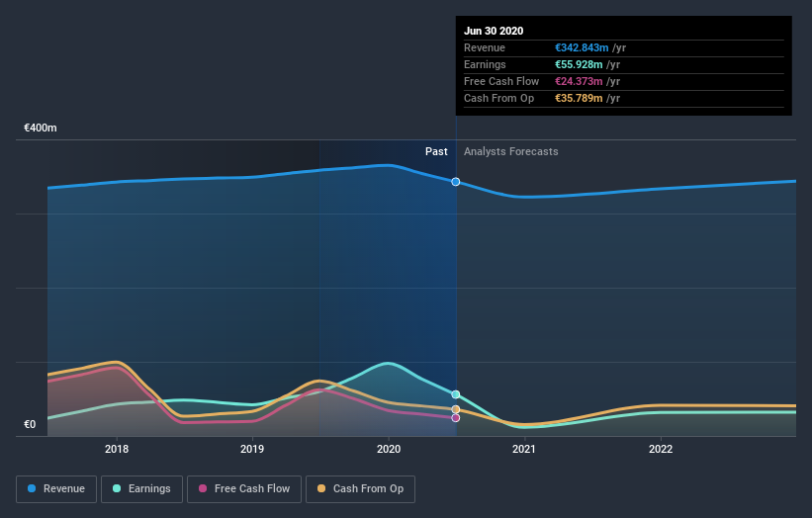
Task: Click the €35.789m cash from op value
Action: (x=579, y=98)
